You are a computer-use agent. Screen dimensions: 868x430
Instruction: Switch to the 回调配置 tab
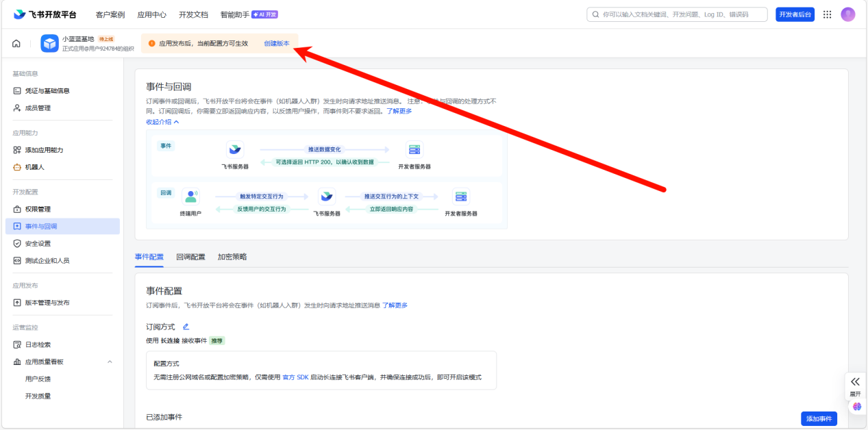coord(190,257)
